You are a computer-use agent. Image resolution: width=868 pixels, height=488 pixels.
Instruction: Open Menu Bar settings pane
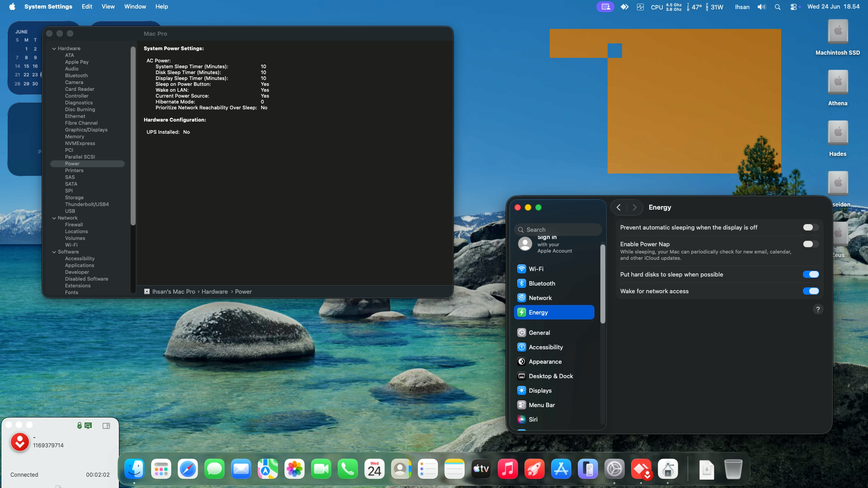pyautogui.click(x=554, y=405)
